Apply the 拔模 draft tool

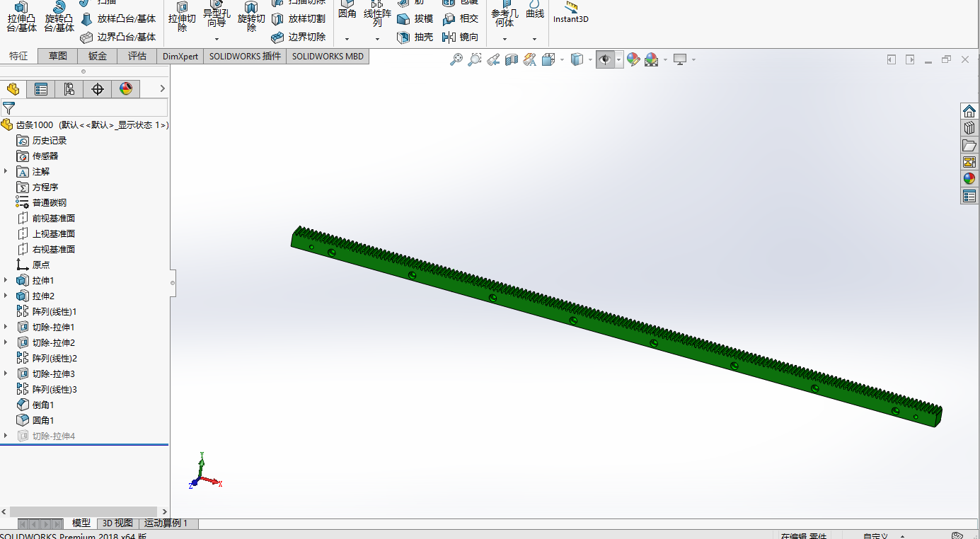[415, 19]
